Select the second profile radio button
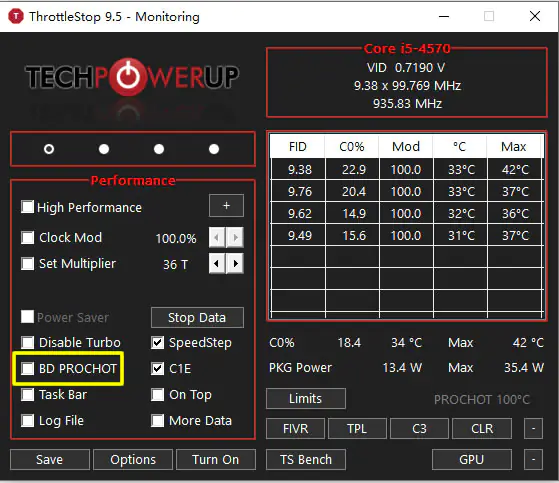The image size is (559, 483). [104, 149]
